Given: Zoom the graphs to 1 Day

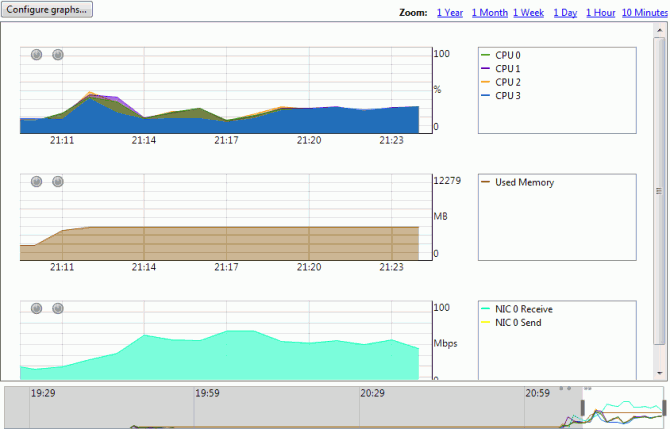Looking at the screenshot, I should (x=565, y=13).
